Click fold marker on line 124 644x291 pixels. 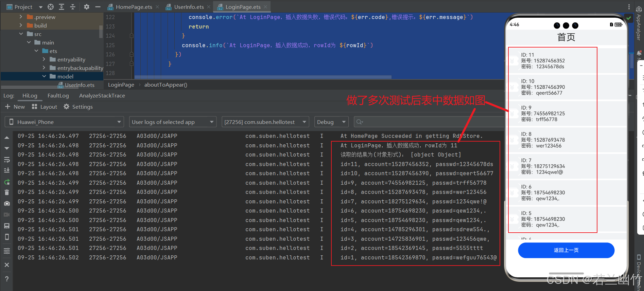(x=132, y=36)
